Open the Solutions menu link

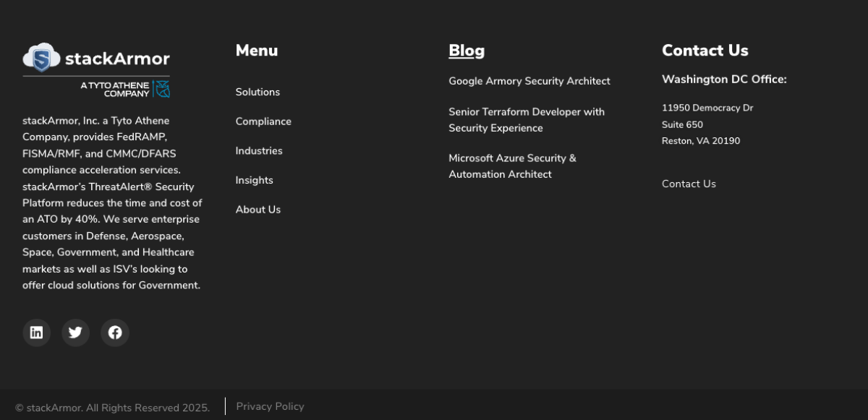258,92
